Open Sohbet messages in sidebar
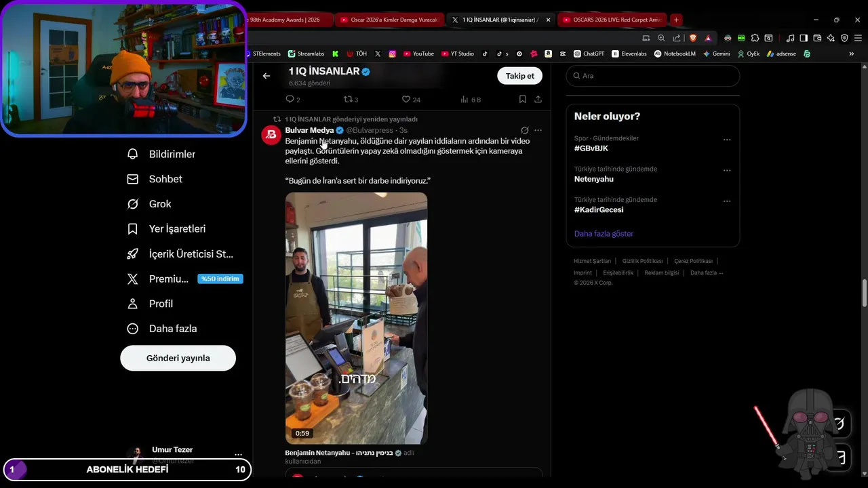This screenshot has height=488, width=868. [x=155, y=179]
